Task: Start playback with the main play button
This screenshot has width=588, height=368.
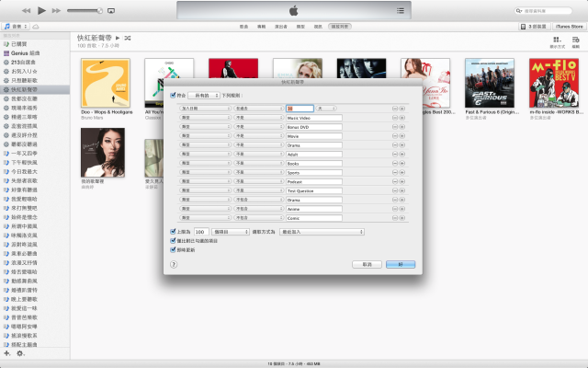Action: [x=41, y=10]
